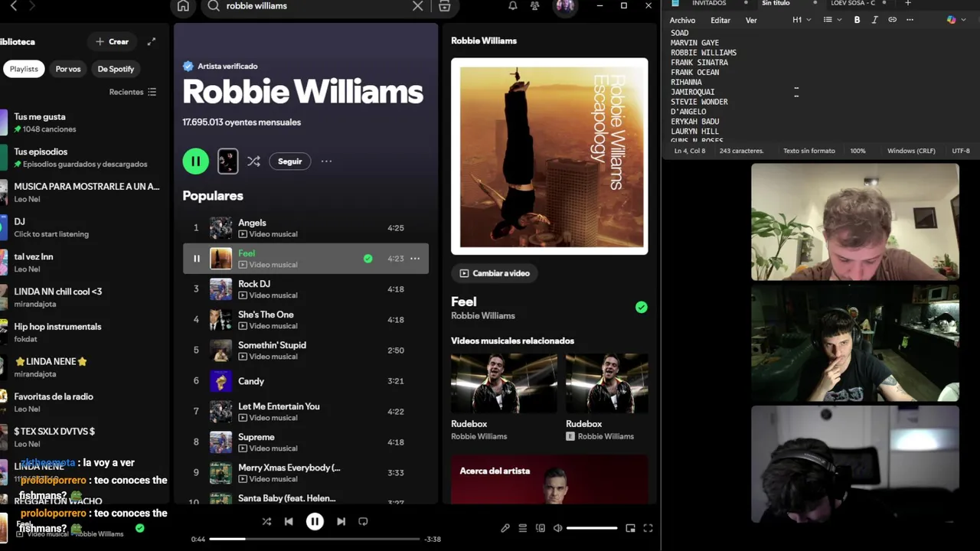Pause Feel from its track row icon
Screen dimensions: 980x551
[x=196, y=259]
